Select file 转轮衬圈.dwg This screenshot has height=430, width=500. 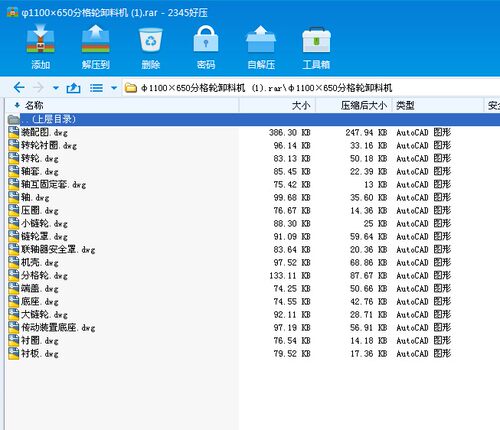coord(49,146)
